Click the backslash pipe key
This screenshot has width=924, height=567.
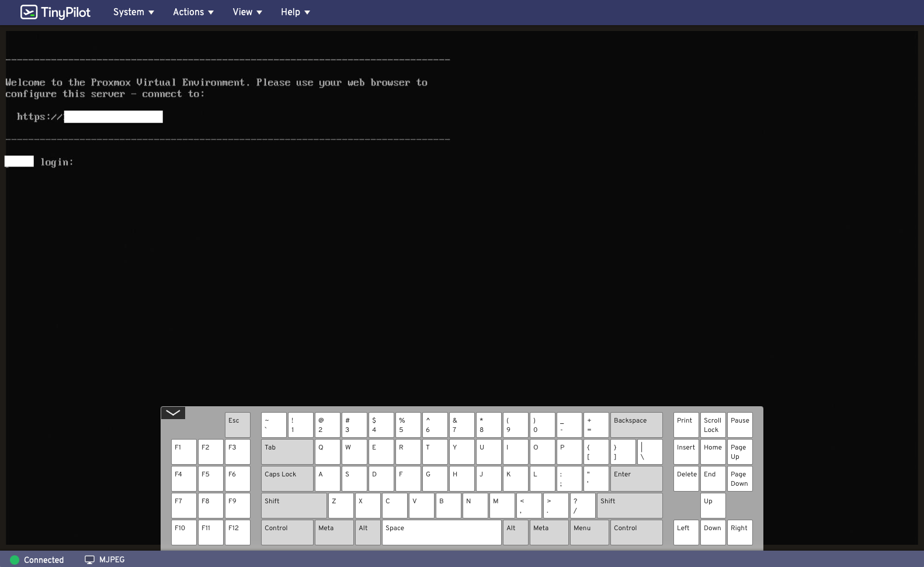pos(650,452)
